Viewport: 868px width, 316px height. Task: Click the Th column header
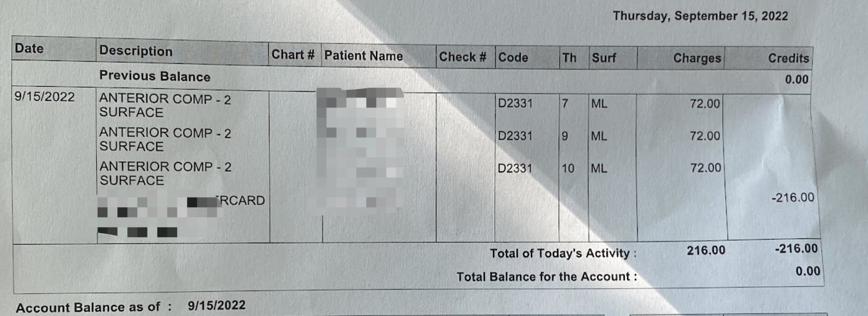[569, 58]
